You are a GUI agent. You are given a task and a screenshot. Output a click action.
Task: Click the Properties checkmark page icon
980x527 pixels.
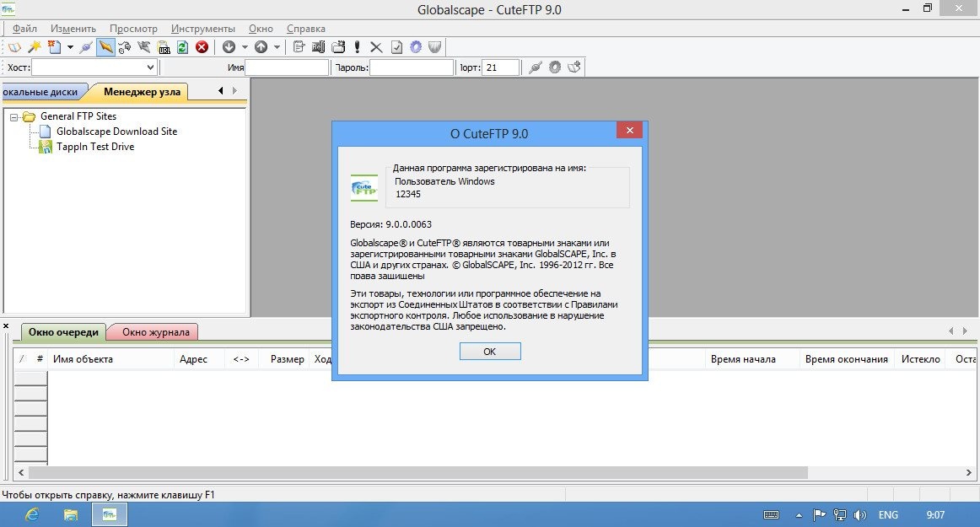(396, 47)
